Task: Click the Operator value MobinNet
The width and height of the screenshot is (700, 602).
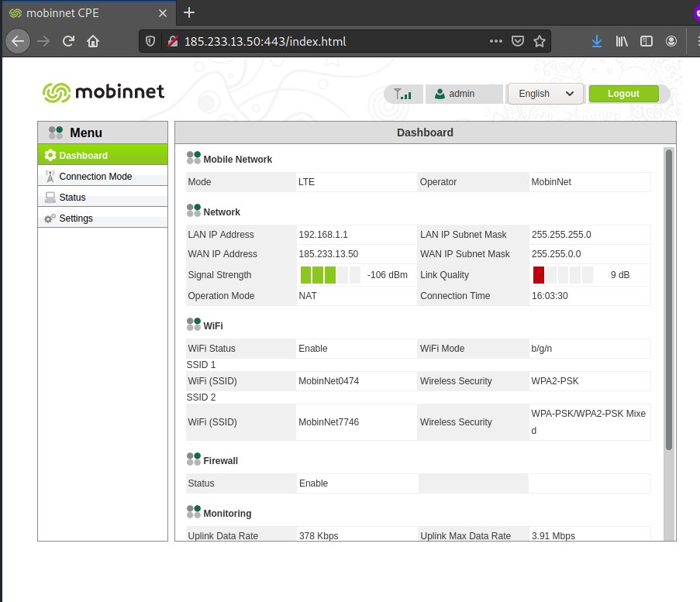Action: pos(551,182)
